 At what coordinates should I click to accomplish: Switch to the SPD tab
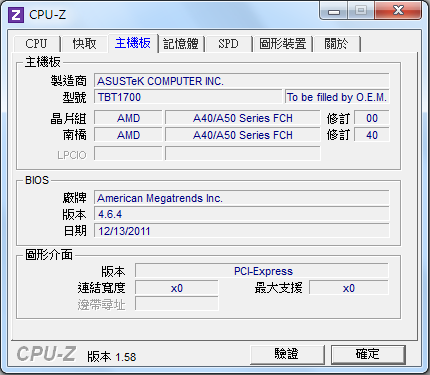tap(229, 44)
